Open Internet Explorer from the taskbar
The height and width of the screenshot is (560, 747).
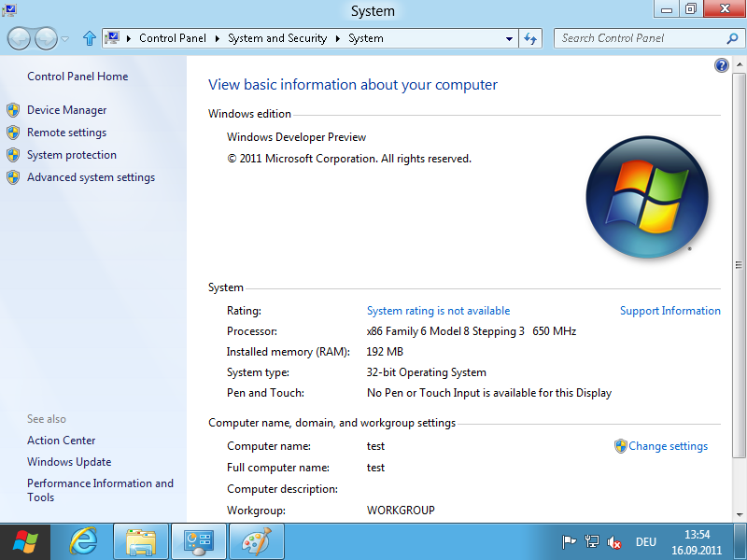point(84,541)
